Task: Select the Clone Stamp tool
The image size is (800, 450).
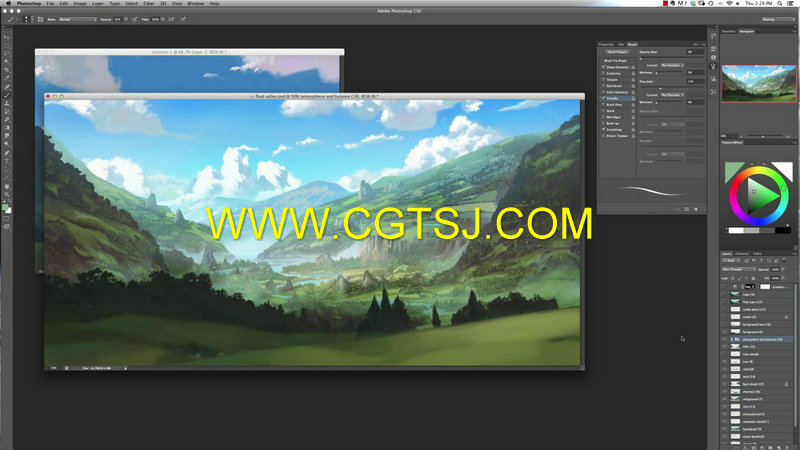Action: (x=7, y=104)
